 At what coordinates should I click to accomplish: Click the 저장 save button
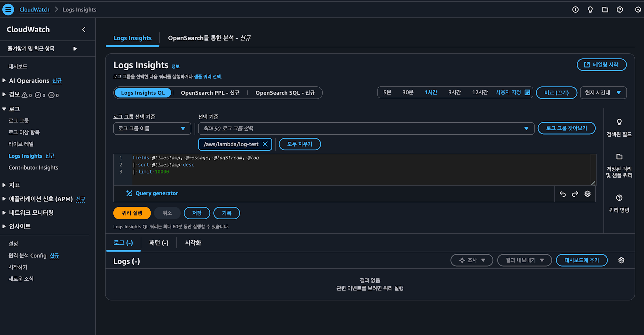click(x=197, y=213)
